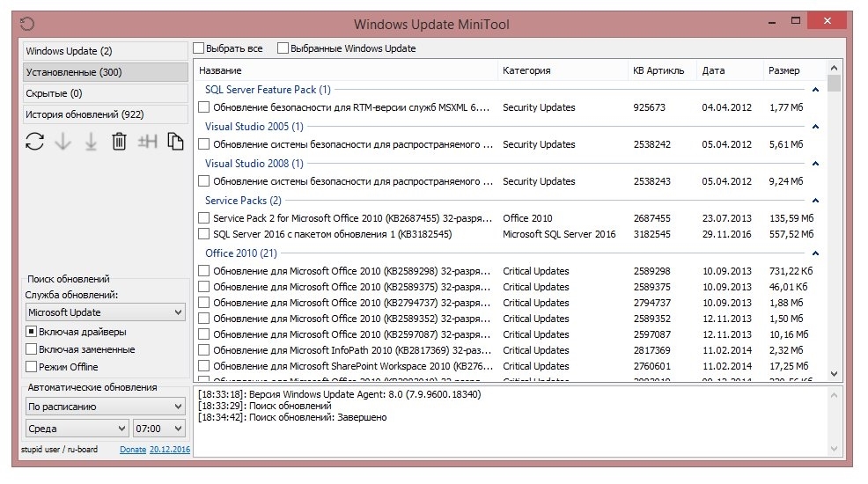868x484 pixels.
Task: Click the download updates arrow icon
Action: 63,142
